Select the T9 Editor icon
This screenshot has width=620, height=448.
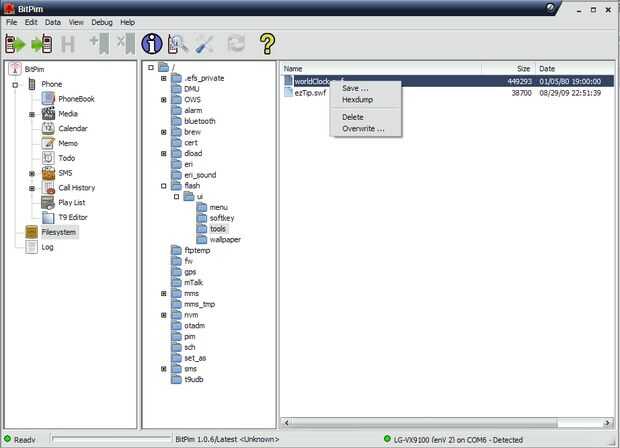click(48, 217)
